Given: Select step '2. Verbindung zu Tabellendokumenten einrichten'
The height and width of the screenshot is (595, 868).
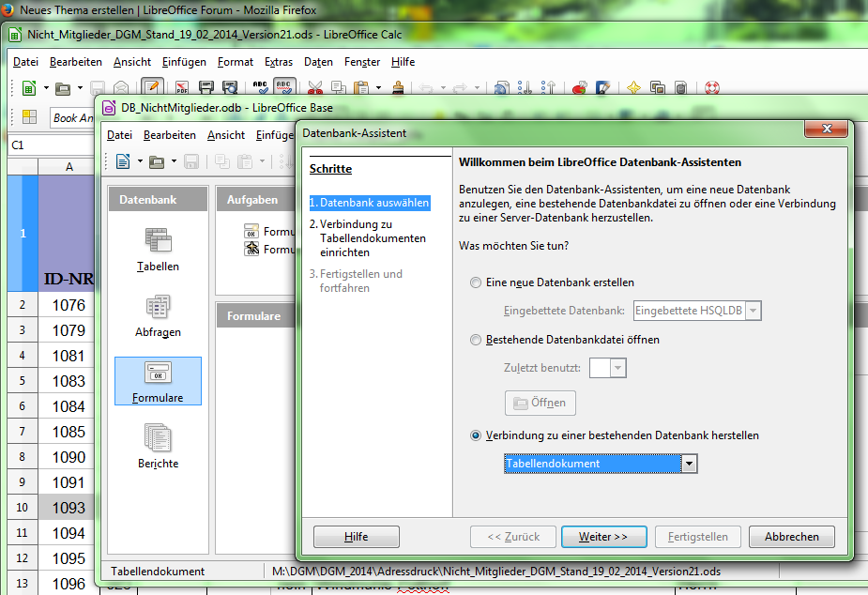Looking at the screenshot, I should 368,238.
